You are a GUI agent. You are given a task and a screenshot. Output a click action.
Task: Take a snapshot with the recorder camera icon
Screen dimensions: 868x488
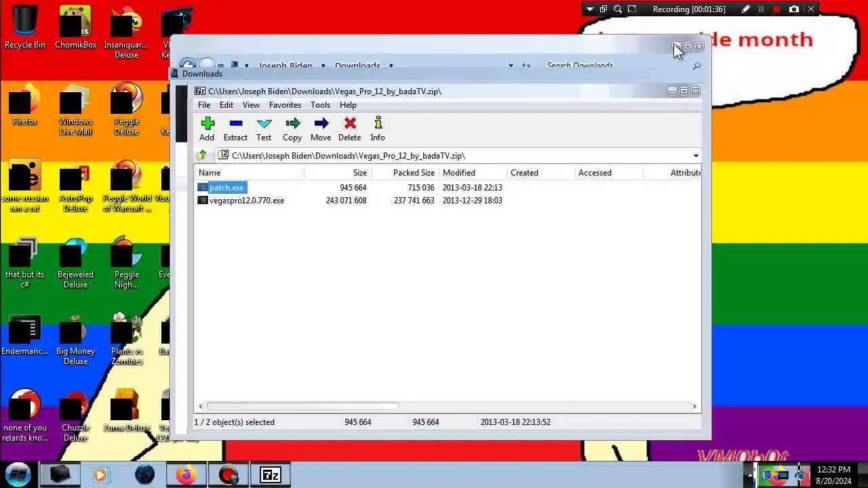click(794, 9)
